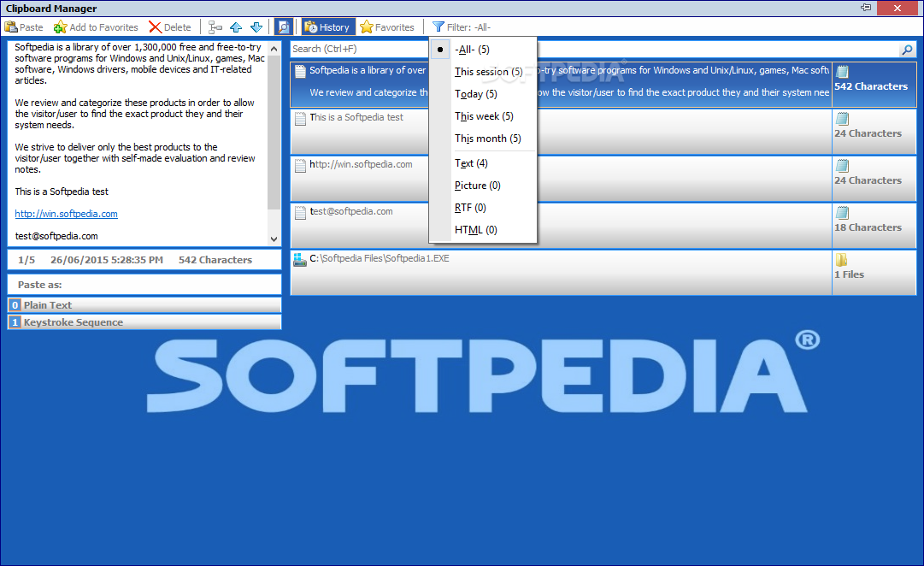Viewport: 924px width, 566px height.
Task: Open the http://win.softpedia.com link in preview
Action: tap(66, 214)
